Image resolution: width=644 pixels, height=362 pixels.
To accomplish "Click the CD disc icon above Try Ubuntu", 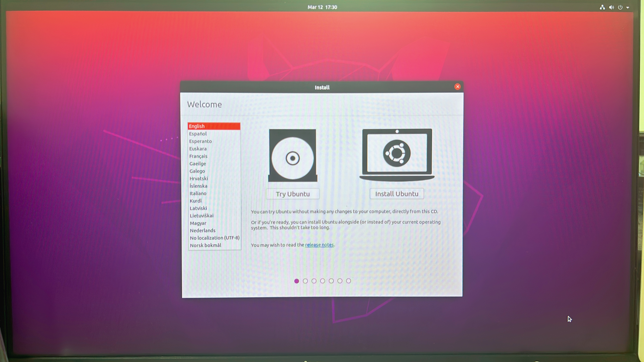I will click(x=292, y=156).
